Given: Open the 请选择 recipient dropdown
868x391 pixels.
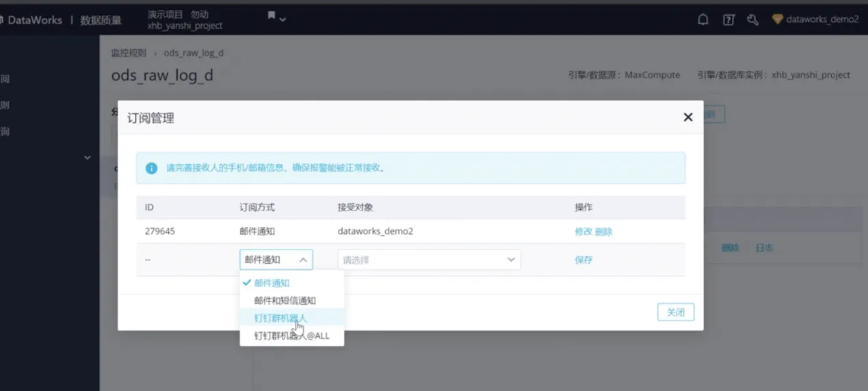Looking at the screenshot, I should pos(429,260).
